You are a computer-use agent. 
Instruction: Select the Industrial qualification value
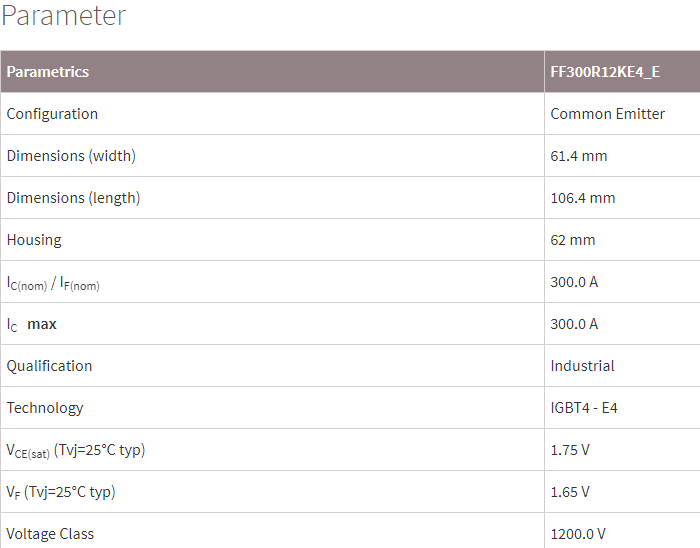582,366
